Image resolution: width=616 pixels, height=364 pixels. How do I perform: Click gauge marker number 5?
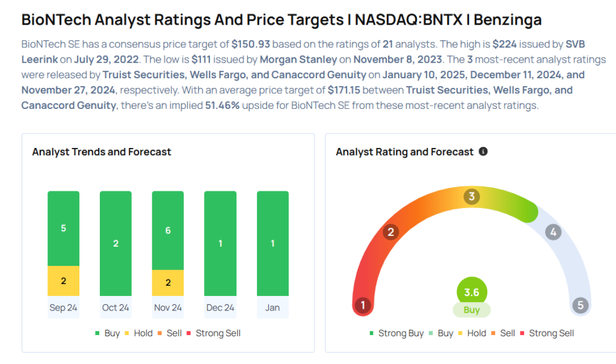point(581,305)
